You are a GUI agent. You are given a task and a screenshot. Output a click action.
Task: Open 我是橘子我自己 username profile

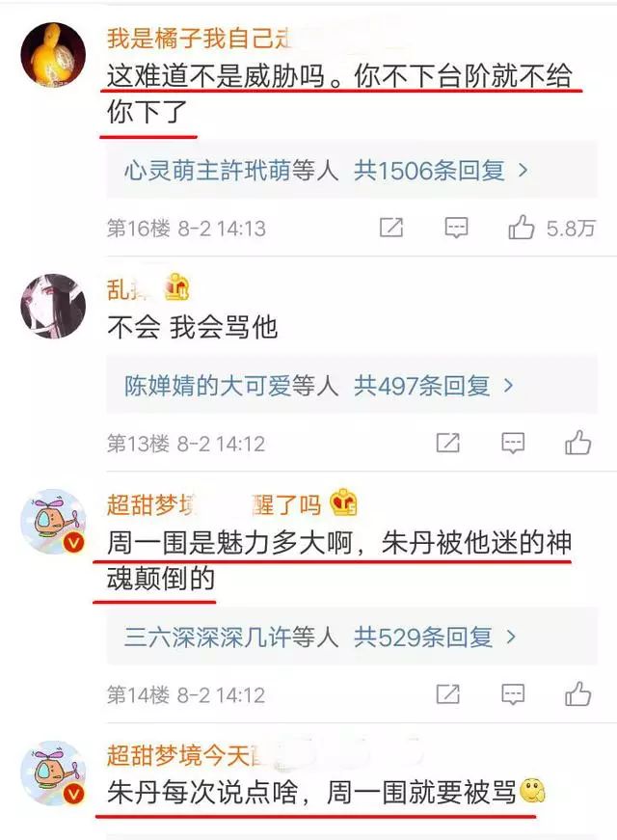(200, 39)
